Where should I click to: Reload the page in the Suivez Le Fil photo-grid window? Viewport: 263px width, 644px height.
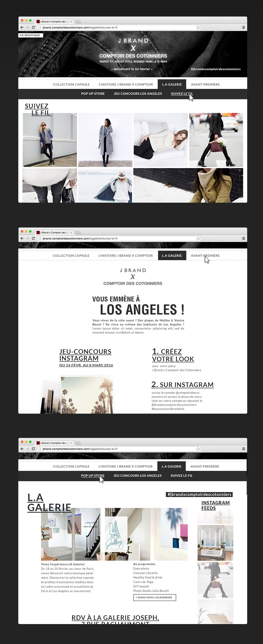tap(33, 27)
